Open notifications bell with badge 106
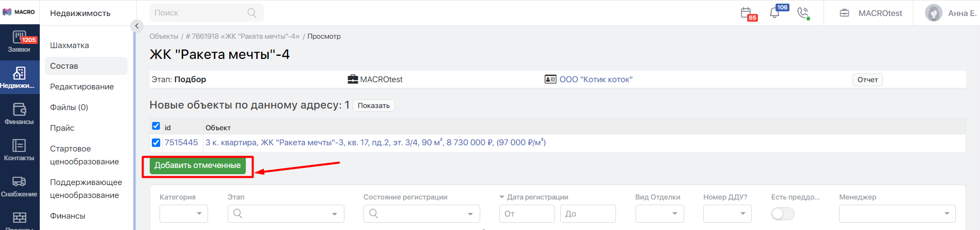 coord(776,12)
